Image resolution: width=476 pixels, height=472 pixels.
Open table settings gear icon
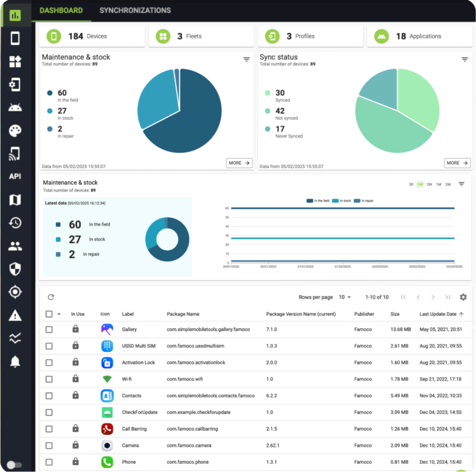[463, 297]
